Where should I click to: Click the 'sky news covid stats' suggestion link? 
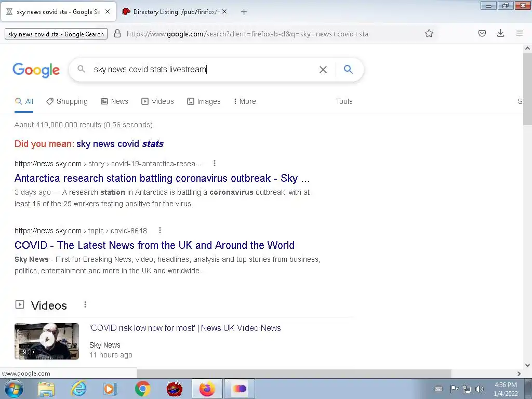[120, 144]
